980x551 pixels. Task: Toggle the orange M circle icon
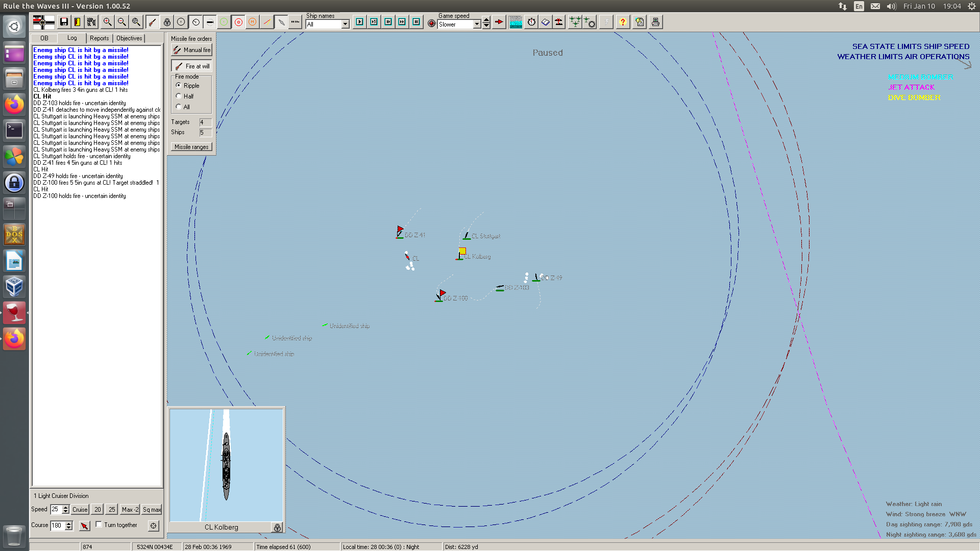pyautogui.click(x=252, y=22)
